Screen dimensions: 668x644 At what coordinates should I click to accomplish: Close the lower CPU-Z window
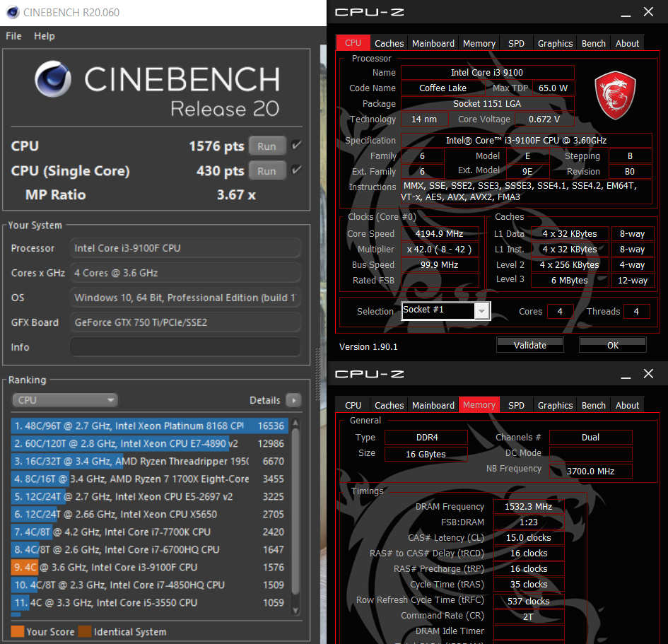(648, 374)
